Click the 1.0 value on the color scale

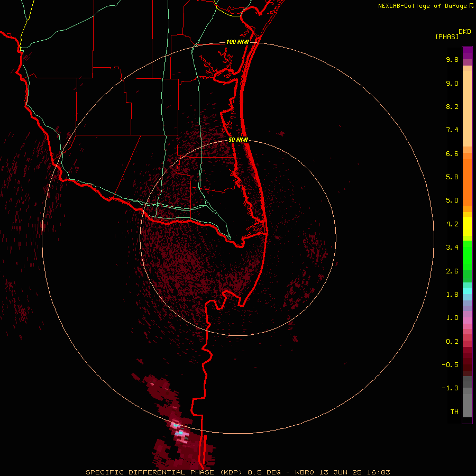[x=452, y=318]
